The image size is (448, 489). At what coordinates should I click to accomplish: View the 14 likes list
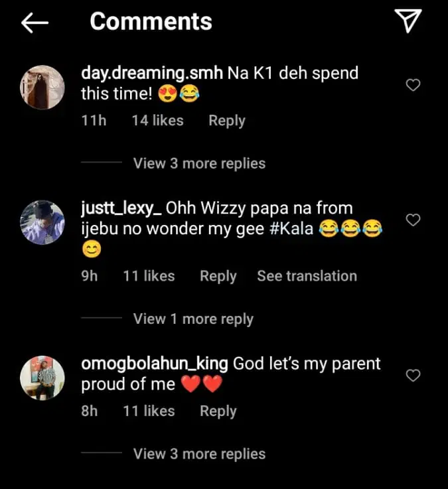(x=157, y=121)
